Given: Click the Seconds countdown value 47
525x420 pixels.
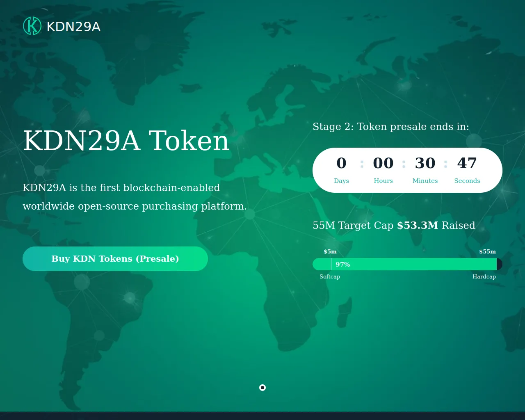Looking at the screenshot, I should click(467, 163).
